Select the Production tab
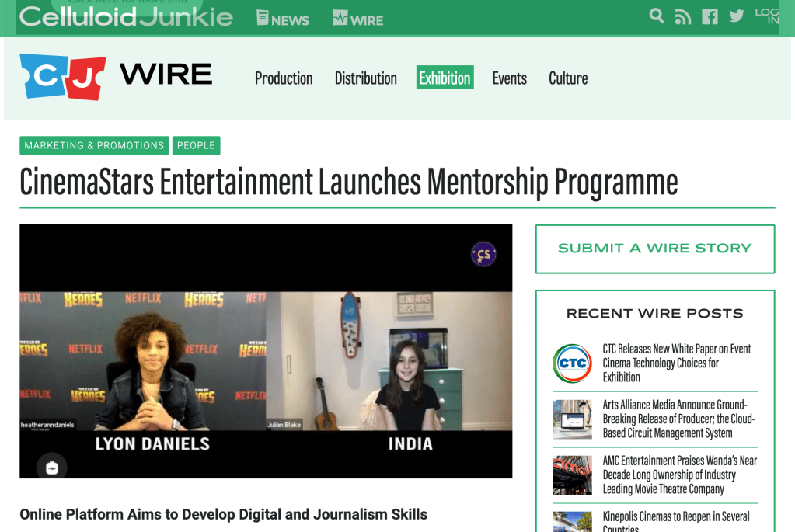This screenshot has height=532, width=795. (x=284, y=78)
